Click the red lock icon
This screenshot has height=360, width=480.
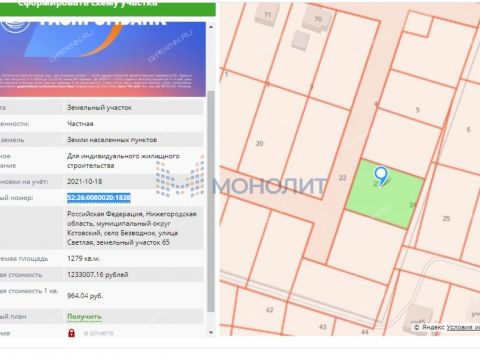(71, 333)
